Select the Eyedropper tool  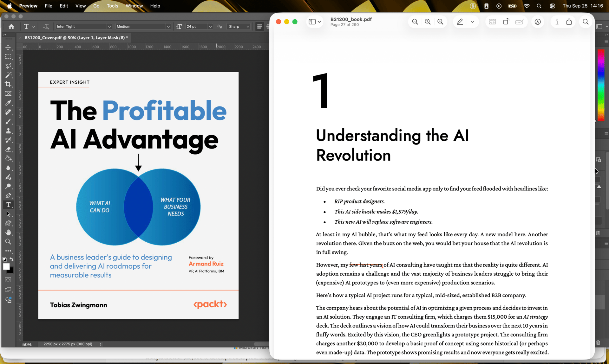pyautogui.click(x=8, y=103)
